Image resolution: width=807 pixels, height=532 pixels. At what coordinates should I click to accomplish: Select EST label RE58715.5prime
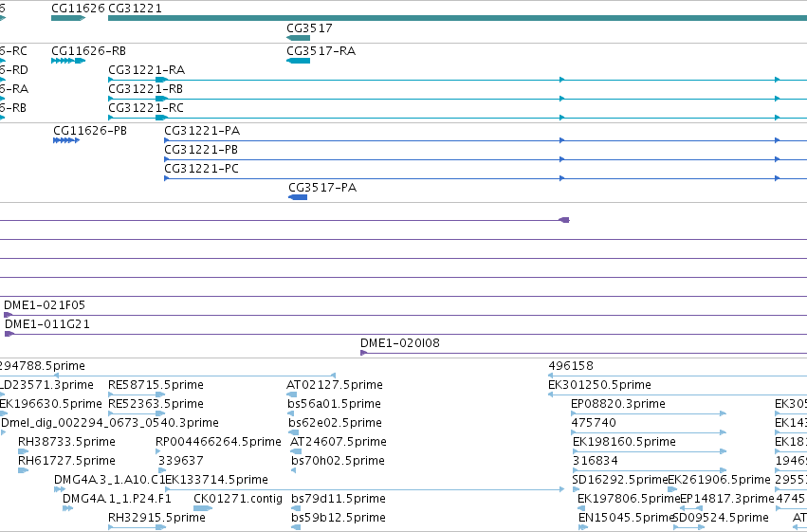[156, 385]
